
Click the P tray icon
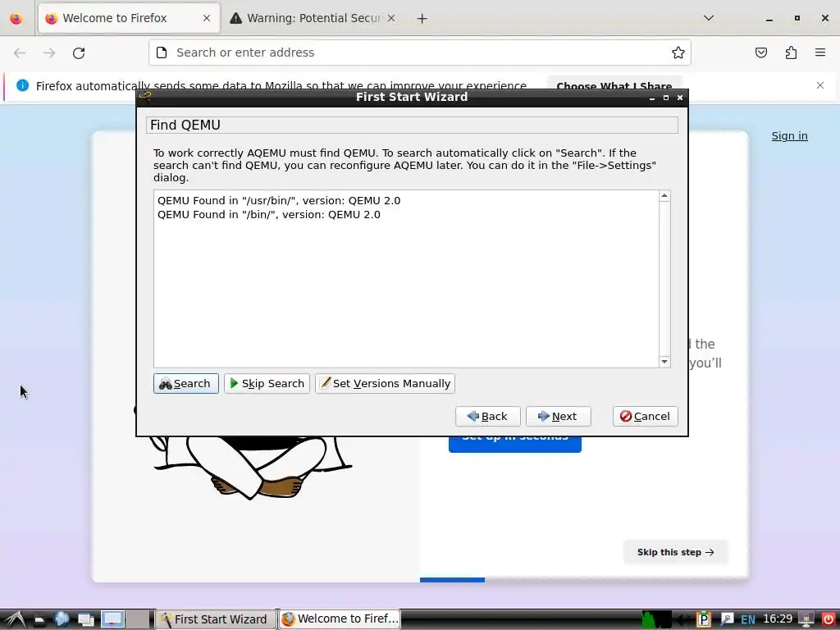tap(703, 620)
